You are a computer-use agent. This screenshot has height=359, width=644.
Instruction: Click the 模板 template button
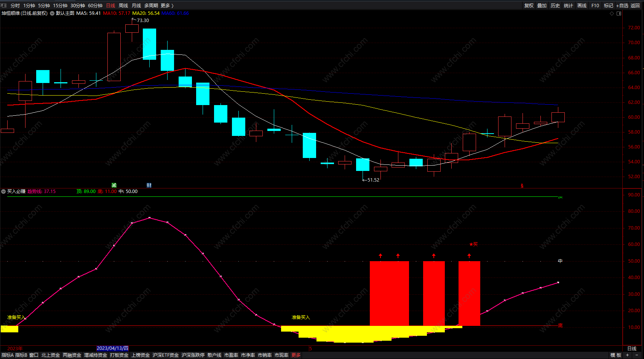coord(616,355)
